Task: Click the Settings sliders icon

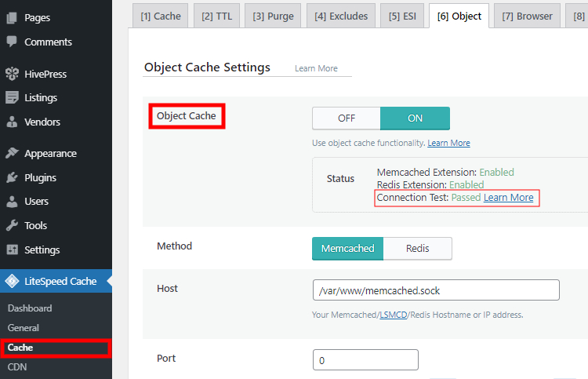Action: coord(12,250)
